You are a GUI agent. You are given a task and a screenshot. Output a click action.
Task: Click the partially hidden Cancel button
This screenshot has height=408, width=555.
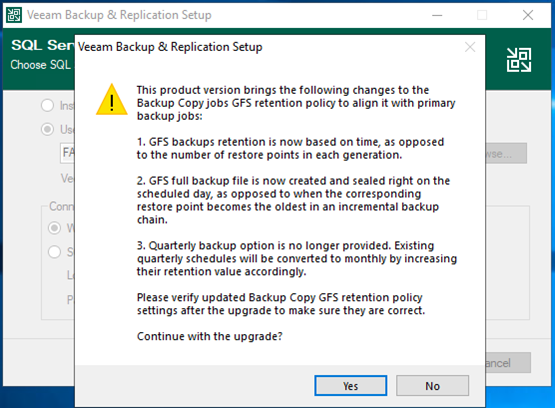point(508,363)
